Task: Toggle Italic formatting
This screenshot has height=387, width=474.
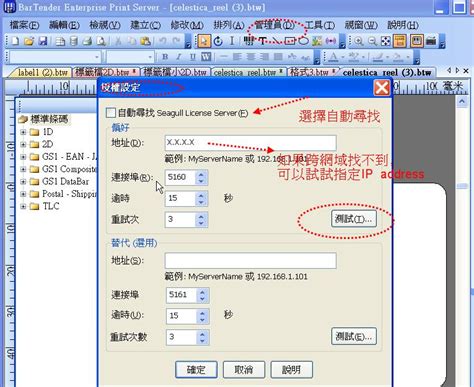Action: coord(179,57)
